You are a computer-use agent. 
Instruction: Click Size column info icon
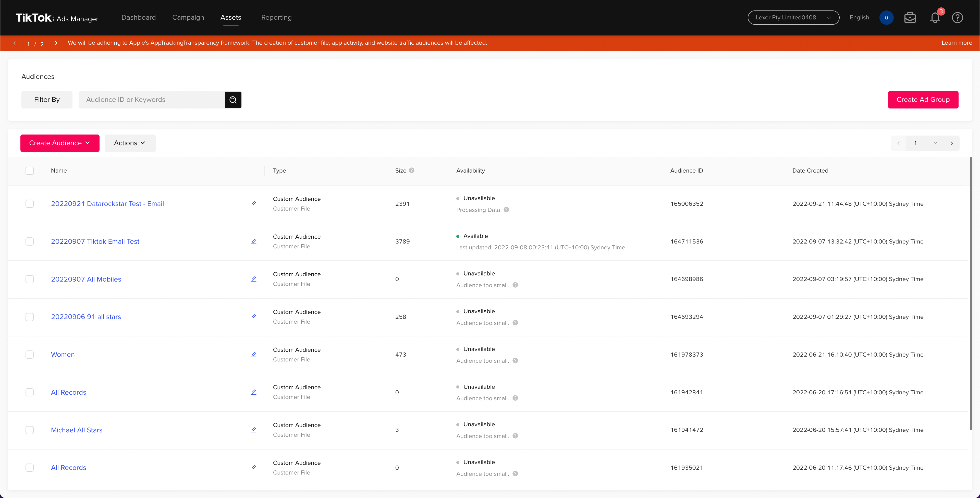412,171
